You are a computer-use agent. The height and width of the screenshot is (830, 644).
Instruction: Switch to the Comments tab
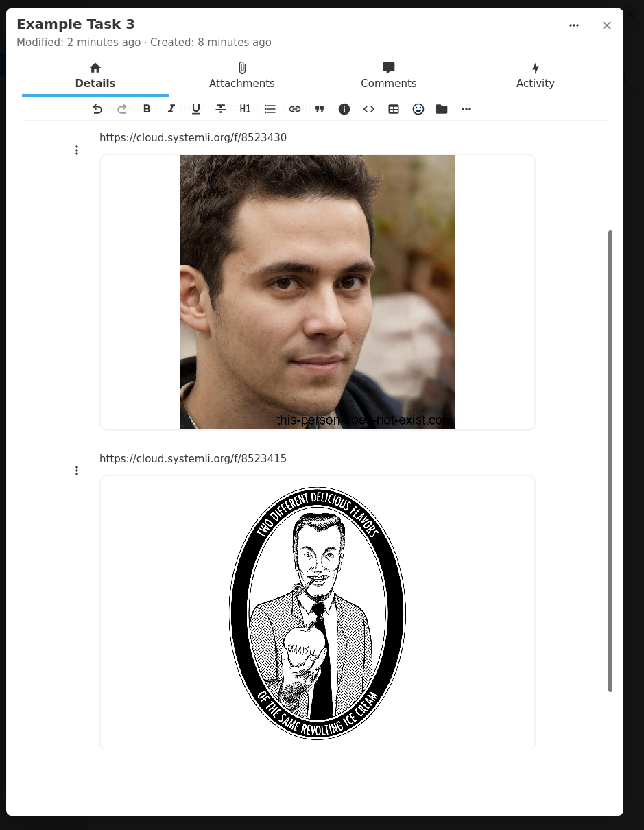click(x=388, y=75)
